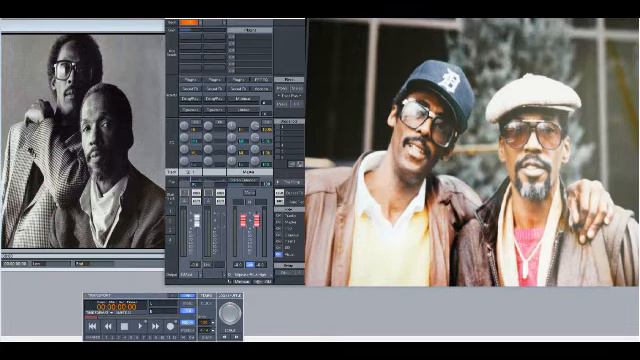Click the timecode field under video window
Image resolution: width=640 pixels, height=360 pixels.
(15, 264)
